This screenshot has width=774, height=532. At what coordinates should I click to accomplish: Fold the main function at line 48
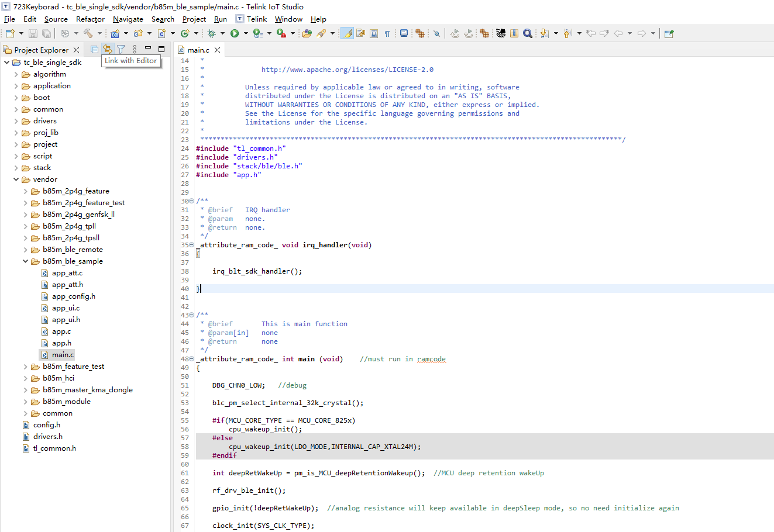[x=192, y=359]
